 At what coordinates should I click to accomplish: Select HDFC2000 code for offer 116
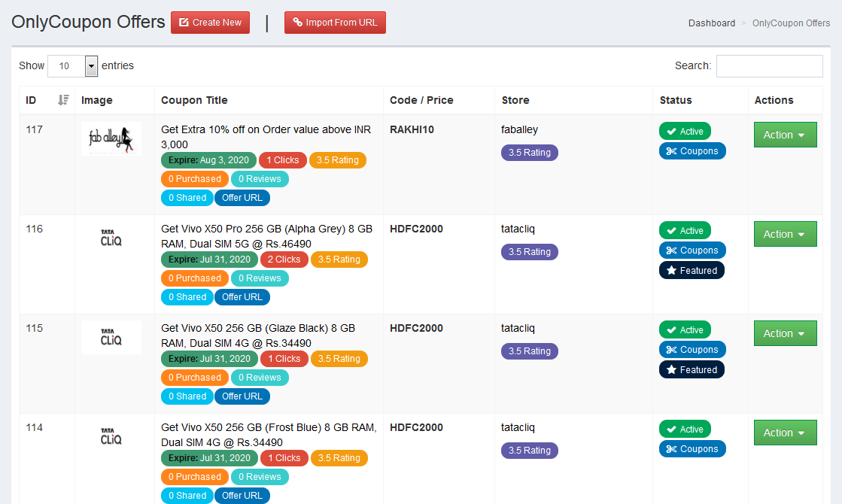click(416, 229)
